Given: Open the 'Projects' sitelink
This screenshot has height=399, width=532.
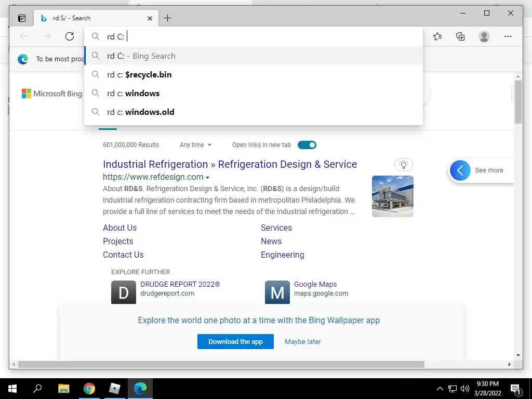Looking at the screenshot, I should pyautogui.click(x=118, y=241).
